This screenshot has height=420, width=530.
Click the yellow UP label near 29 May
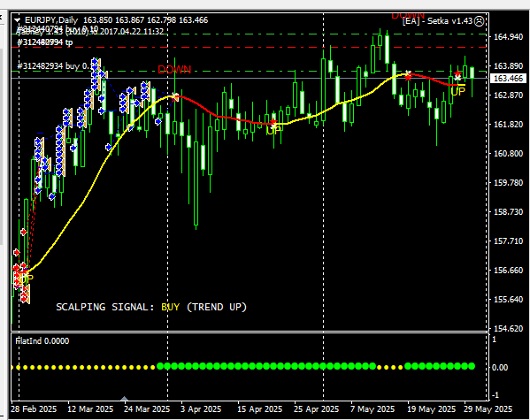point(458,92)
